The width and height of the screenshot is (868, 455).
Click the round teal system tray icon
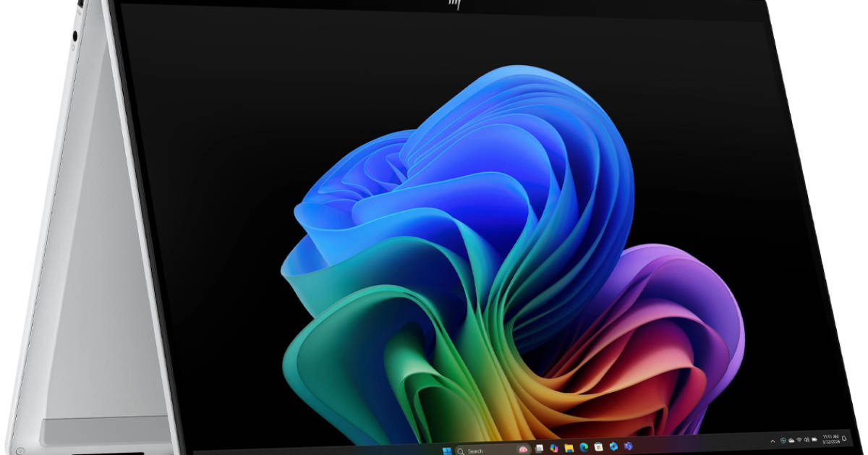pyautogui.click(x=783, y=441)
